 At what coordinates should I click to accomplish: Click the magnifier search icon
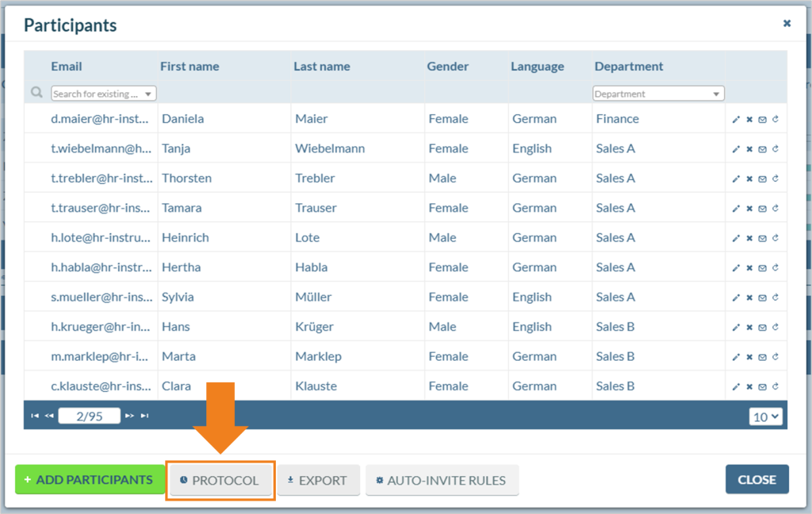pyautogui.click(x=36, y=92)
